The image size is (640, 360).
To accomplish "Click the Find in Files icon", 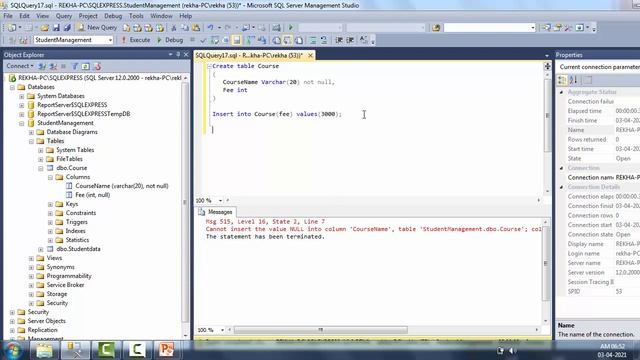I will (x=436, y=28).
